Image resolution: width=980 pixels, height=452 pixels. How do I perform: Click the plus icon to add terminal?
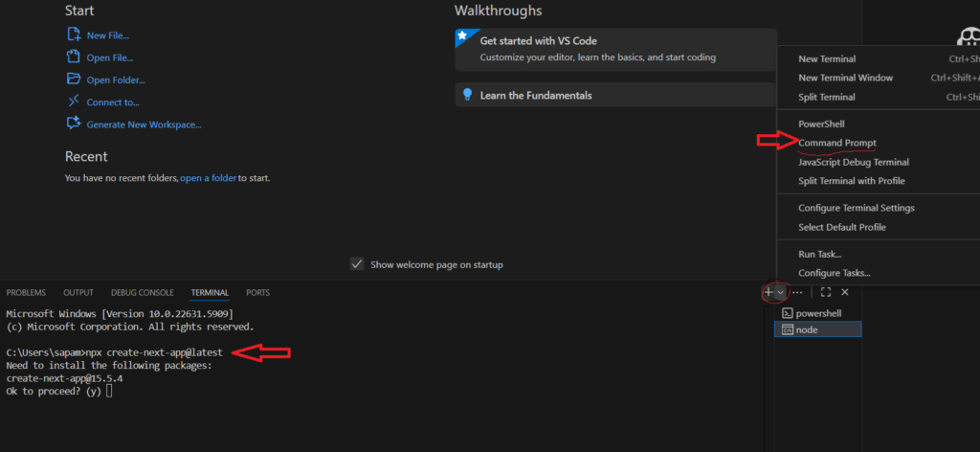[x=768, y=292]
